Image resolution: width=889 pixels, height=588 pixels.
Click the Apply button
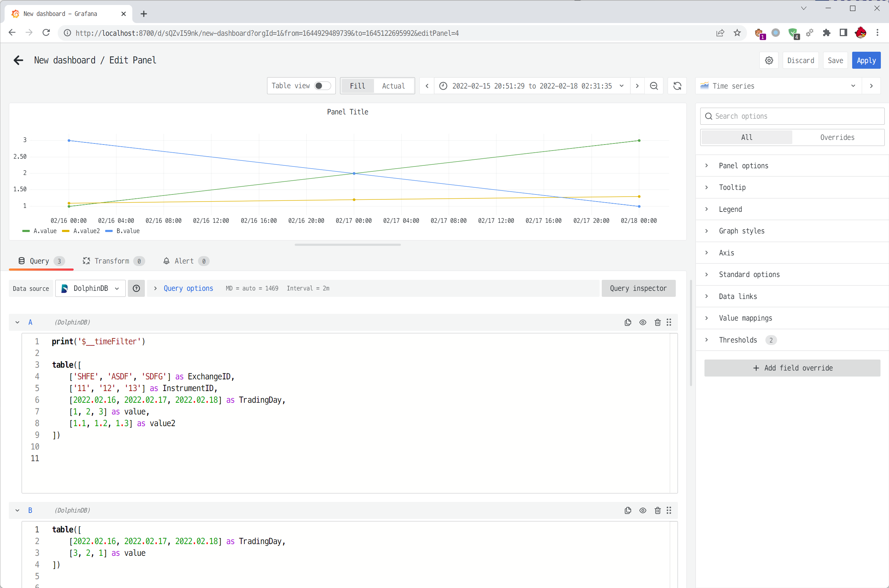tap(866, 60)
